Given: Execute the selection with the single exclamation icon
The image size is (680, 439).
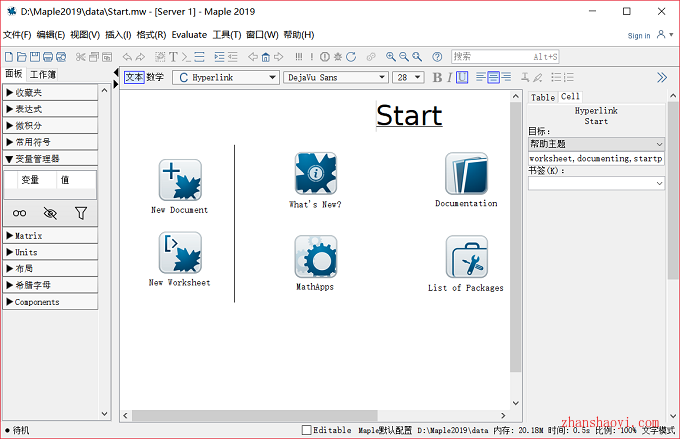Looking at the screenshot, I should [x=312, y=57].
